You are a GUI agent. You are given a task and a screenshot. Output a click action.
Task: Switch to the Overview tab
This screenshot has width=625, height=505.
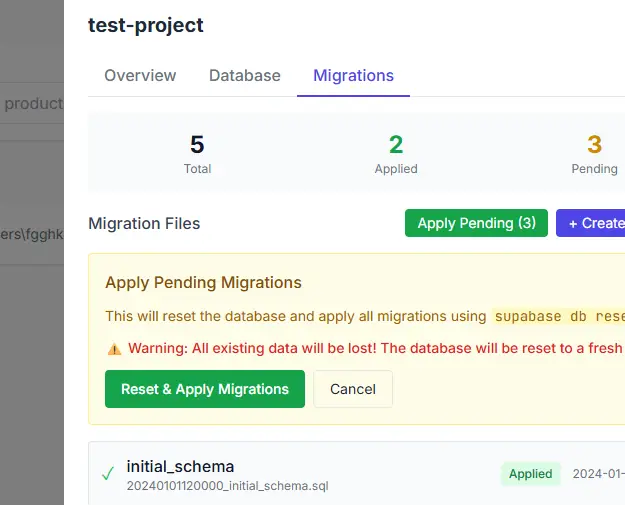click(x=140, y=75)
